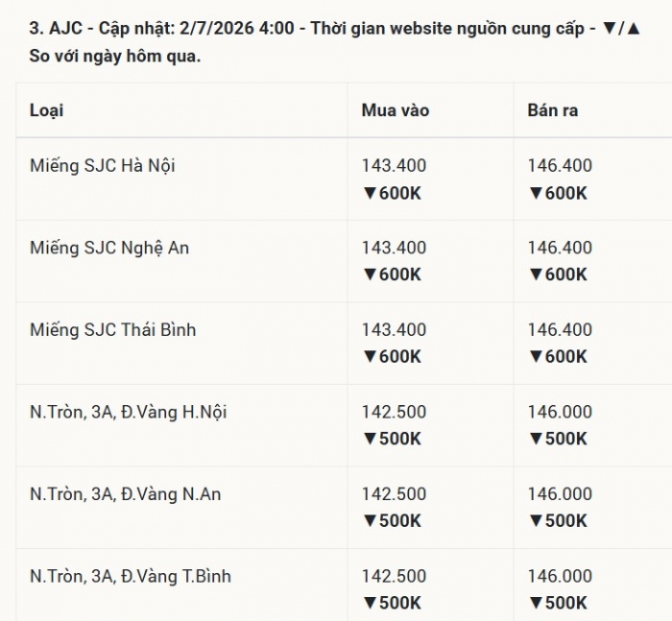Select the N.Tròn, 3A, Đ.Vàng T.Bình label
672x621 pixels.
tap(131, 577)
